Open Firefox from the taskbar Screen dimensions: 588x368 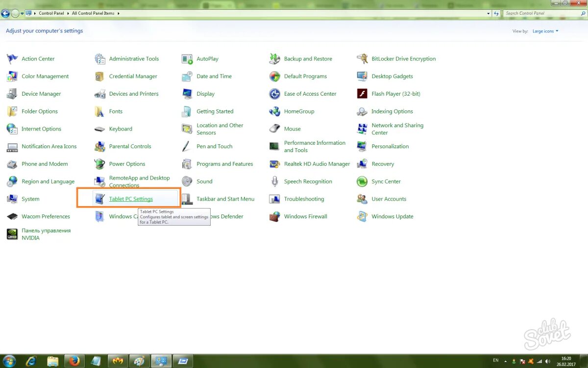click(x=74, y=361)
